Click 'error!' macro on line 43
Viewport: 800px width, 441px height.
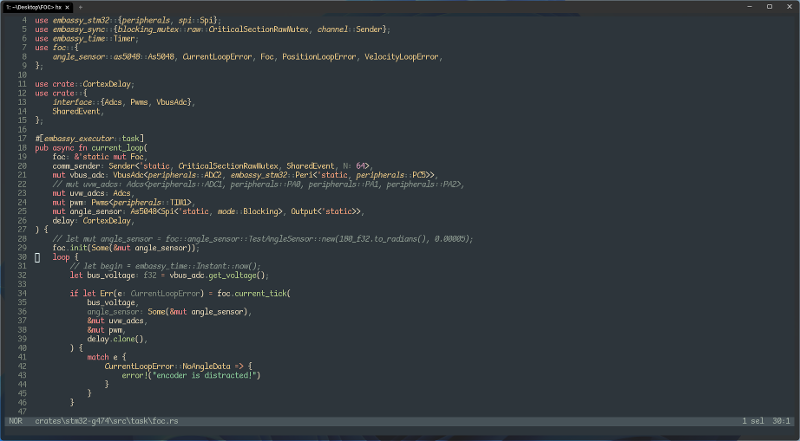click(x=135, y=376)
